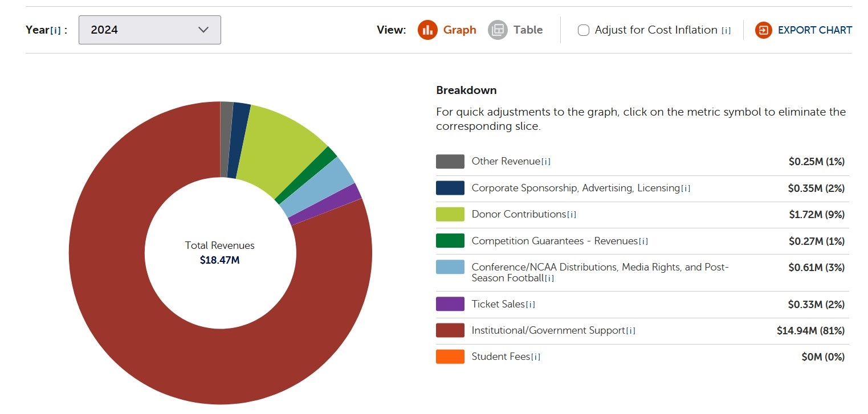Click the Corporate Sponsorship, Advertising, Licensing label
The height and width of the screenshot is (414, 868).
point(576,188)
